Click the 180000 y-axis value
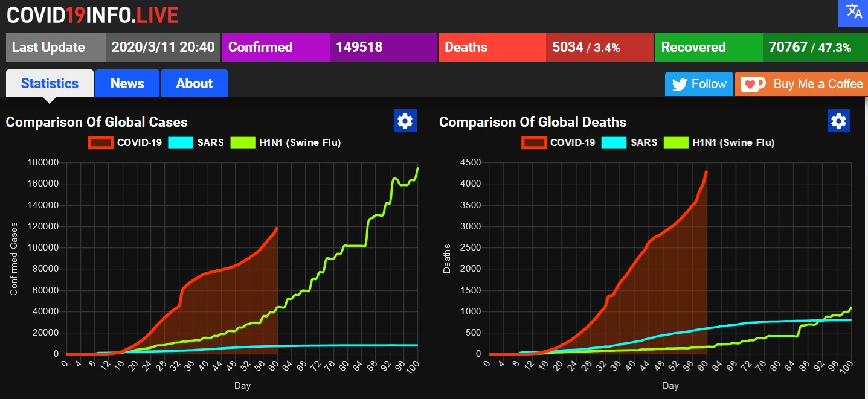 (43, 162)
